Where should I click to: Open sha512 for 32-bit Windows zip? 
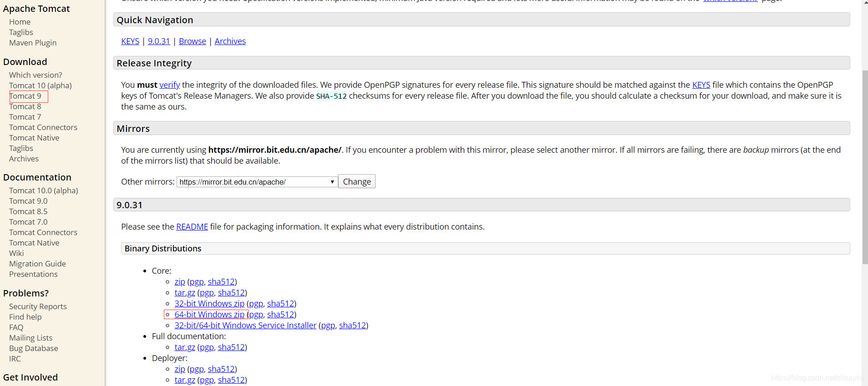point(280,304)
